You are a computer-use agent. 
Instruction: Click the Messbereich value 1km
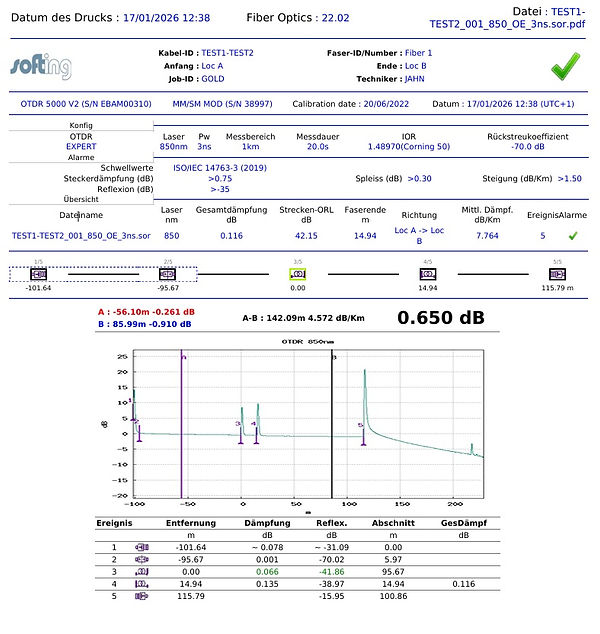[251, 146]
